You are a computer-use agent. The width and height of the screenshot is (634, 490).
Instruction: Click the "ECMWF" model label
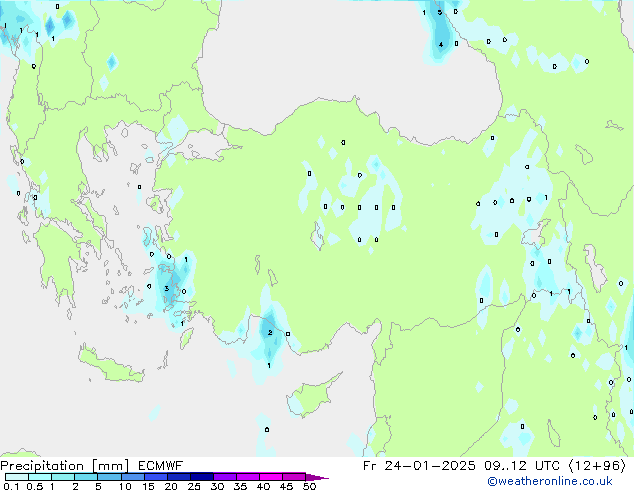[161, 466]
